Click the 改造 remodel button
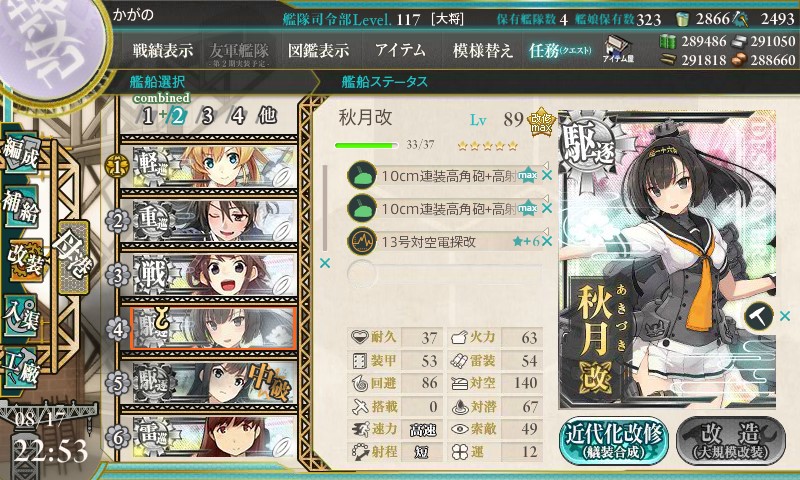This screenshot has width=800, height=480. (731, 441)
